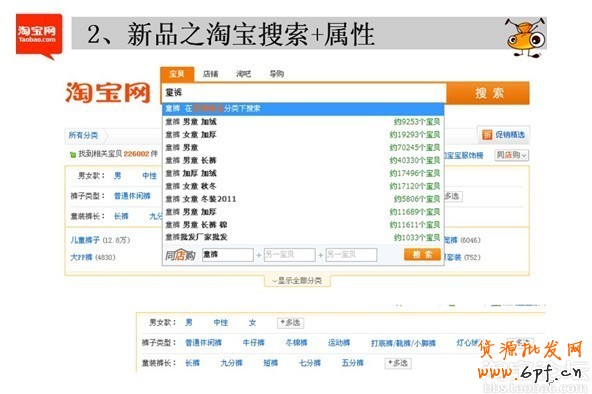Image resolution: width=592 pixels, height=394 pixels.
Task: Click the ant mascot icon
Action: click(x=526, y=37)
